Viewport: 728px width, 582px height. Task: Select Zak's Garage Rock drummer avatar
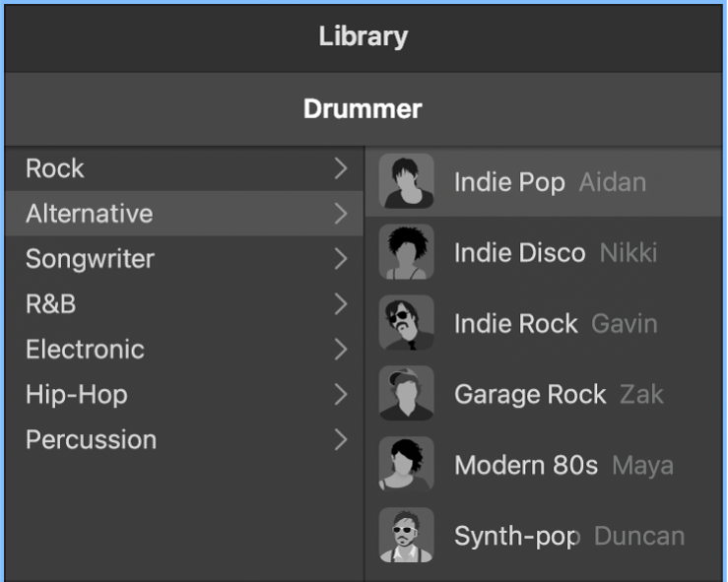tap(406, 394)
